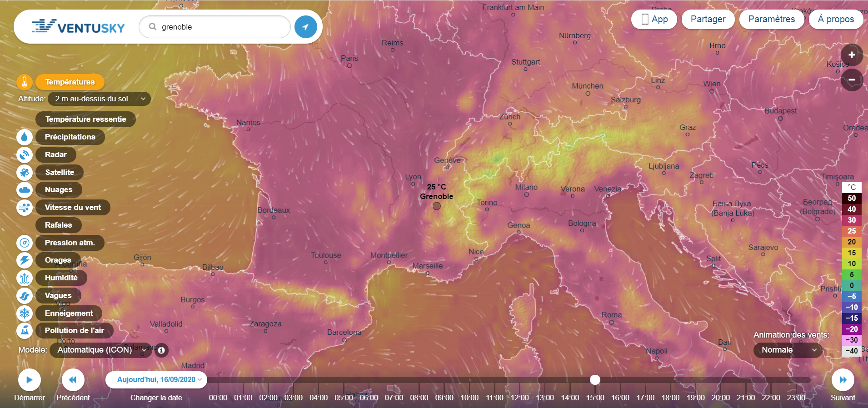Select the Radar layer
868x408 pixels.
tap(56, 154)
